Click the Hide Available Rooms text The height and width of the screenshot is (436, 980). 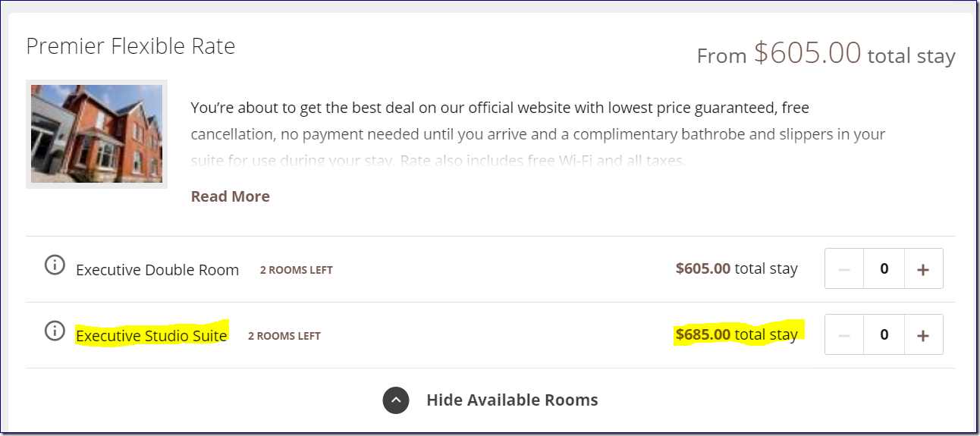tap(512, 400)
